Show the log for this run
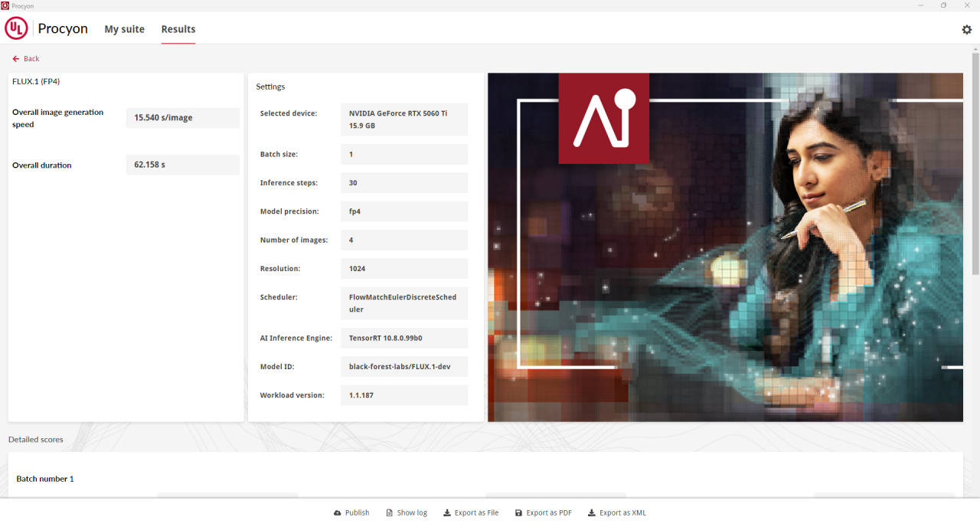 (407, 513)
